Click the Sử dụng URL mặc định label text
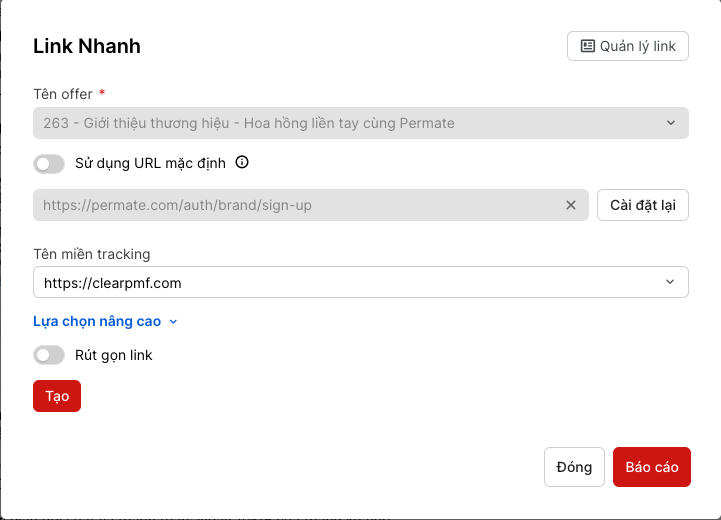 click(150, 163)
